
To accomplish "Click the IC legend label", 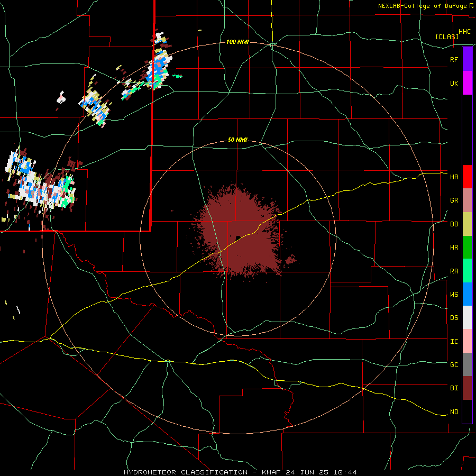I will point(454,342).
